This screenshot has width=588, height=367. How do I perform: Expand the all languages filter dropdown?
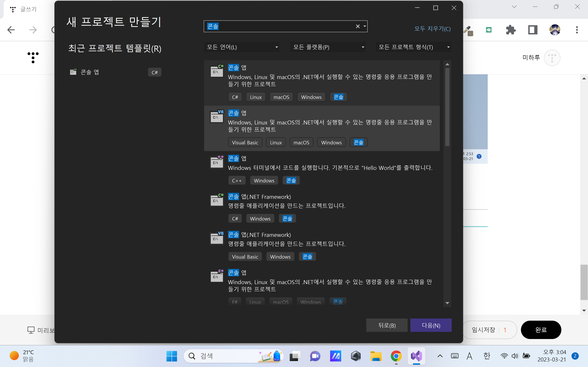(241, 47)
